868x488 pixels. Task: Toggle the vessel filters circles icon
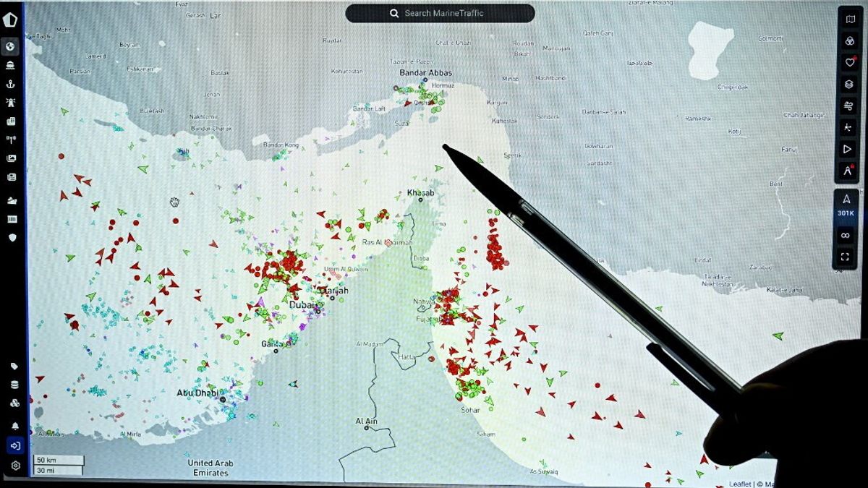[x=849, y=41]
